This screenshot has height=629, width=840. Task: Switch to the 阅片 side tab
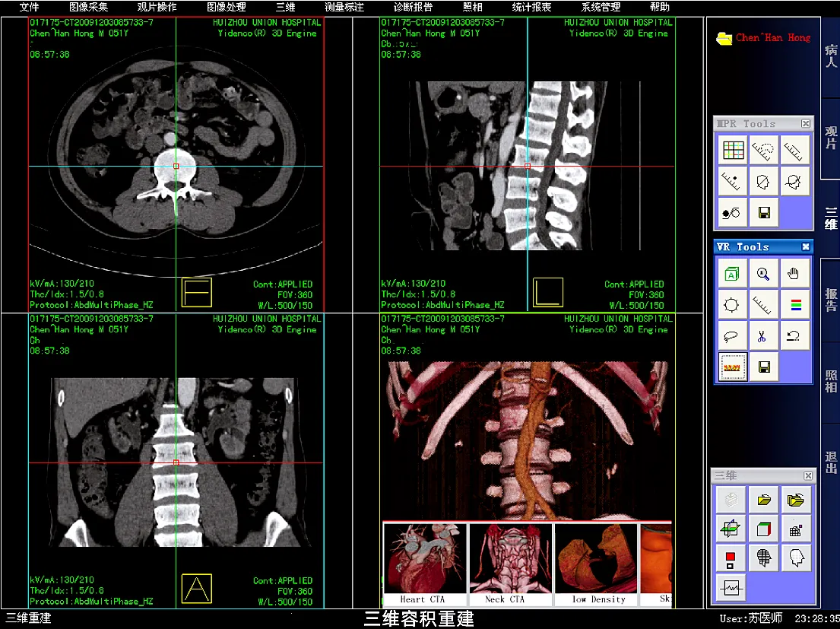coord(830,138)
